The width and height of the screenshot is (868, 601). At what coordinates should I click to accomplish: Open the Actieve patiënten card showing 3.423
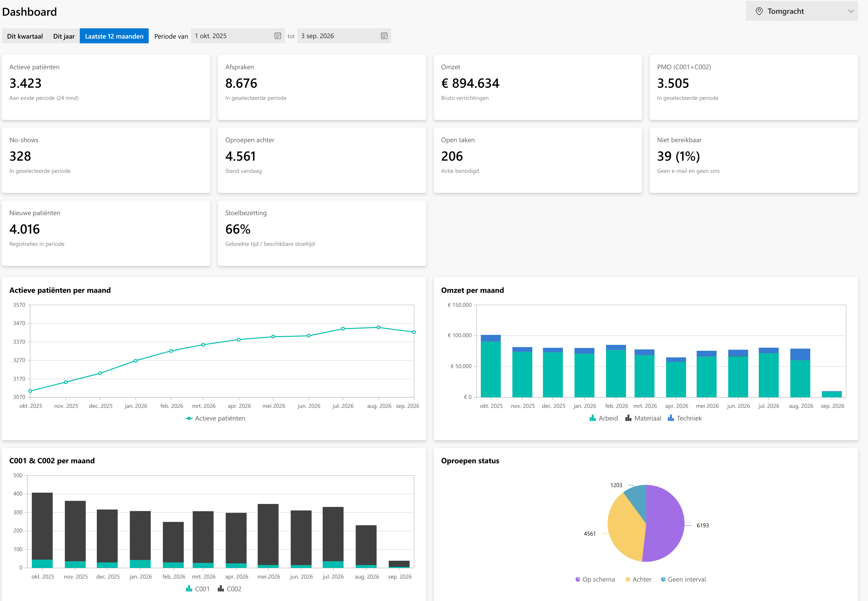click(x=106, y=87)
